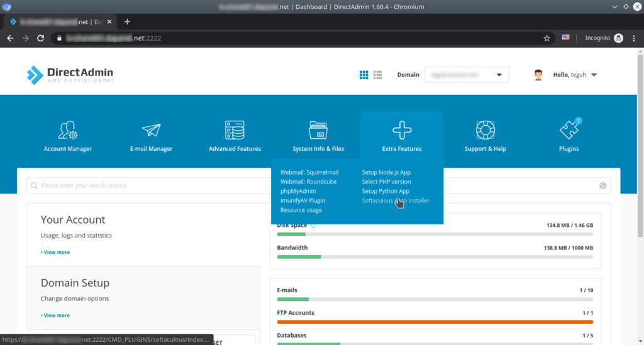The height and width of the screenshot is (345, 644).
Task: Click 'Change domain options' text
Action: tap(75, 298)
